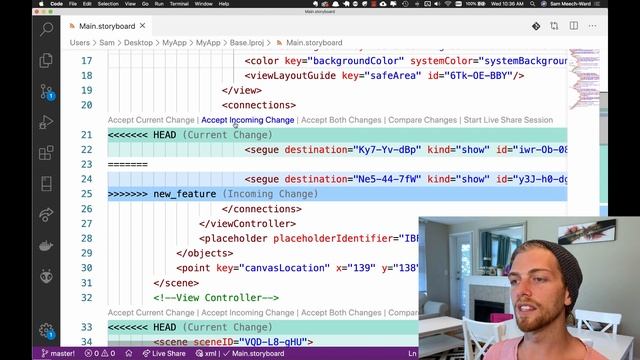This screenshot has width=640, height=360.
Task: Open the Edit menu
Action: click(87, 4)
